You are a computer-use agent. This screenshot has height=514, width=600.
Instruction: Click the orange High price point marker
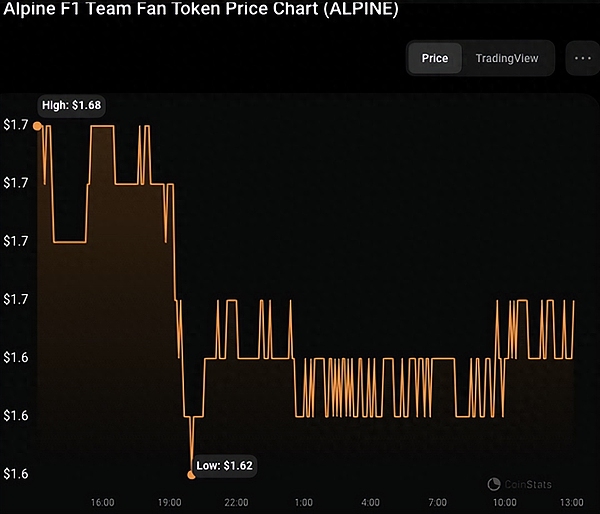point(37,125)
